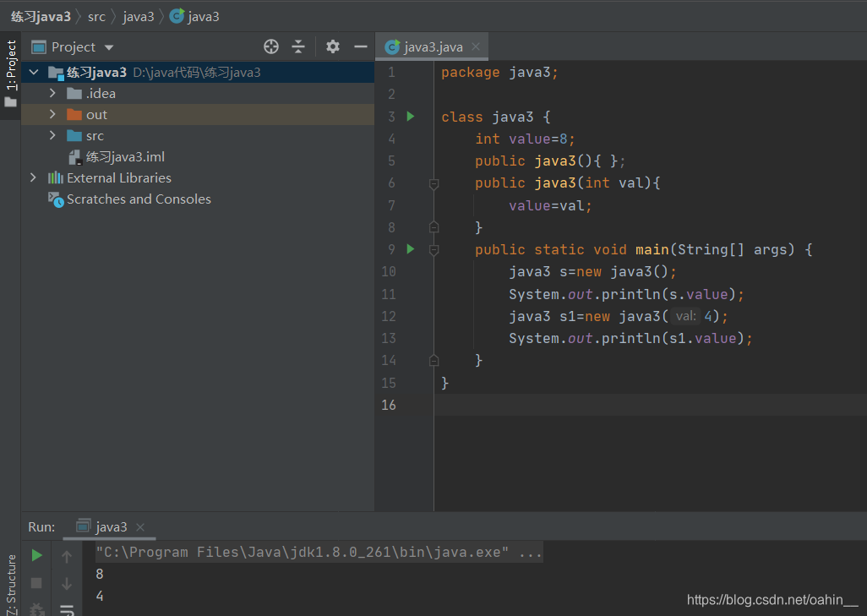Expand External Libraries node
This screenshot has width=867, height=616.
(33, 177)
